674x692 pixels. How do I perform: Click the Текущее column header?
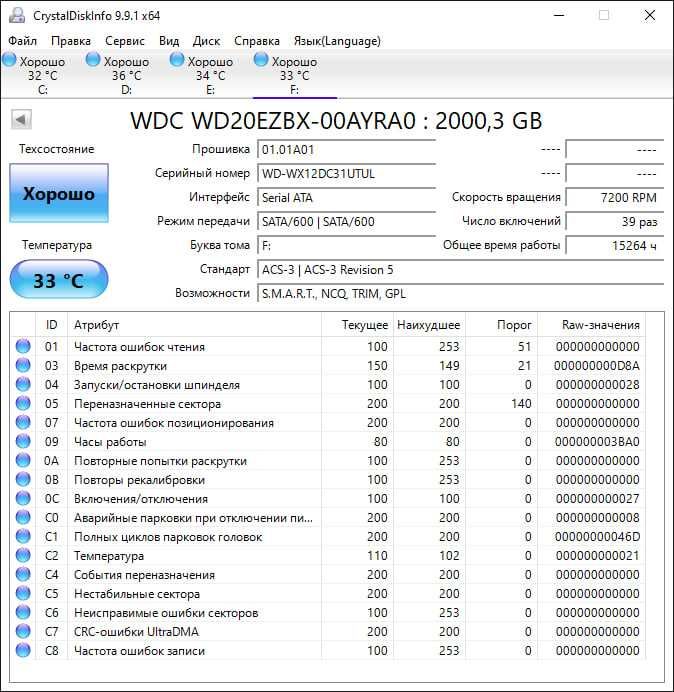pos(358,325)
